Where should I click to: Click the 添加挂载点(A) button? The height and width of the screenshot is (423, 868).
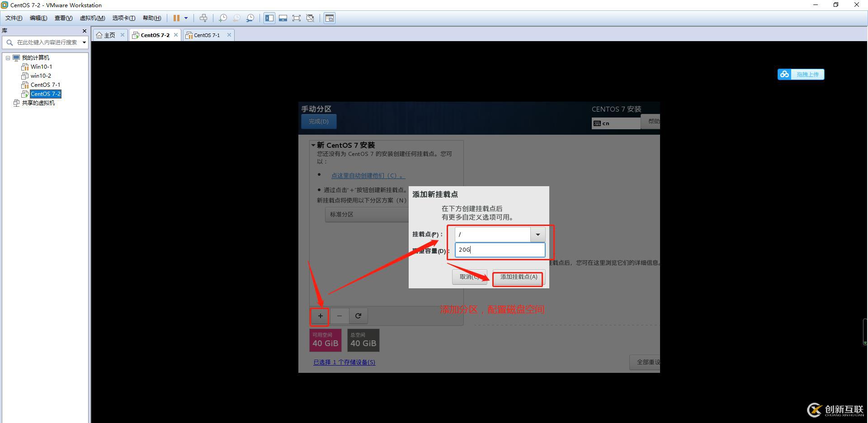click(519, 277)
